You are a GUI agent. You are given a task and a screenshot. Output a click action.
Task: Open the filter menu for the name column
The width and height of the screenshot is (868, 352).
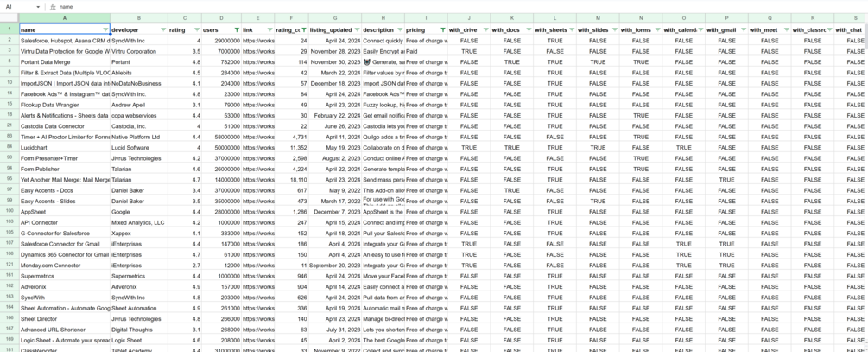[x=105, y=29]
